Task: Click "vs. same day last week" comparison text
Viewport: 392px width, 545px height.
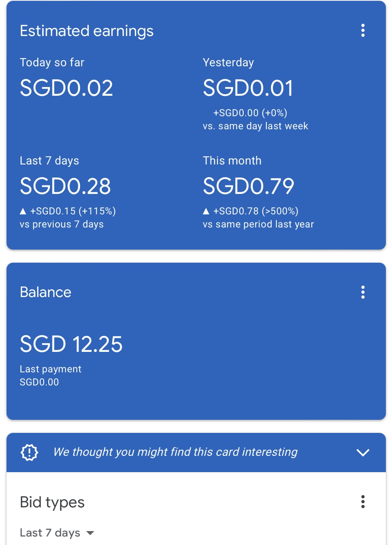Action: tap(255, 126)
